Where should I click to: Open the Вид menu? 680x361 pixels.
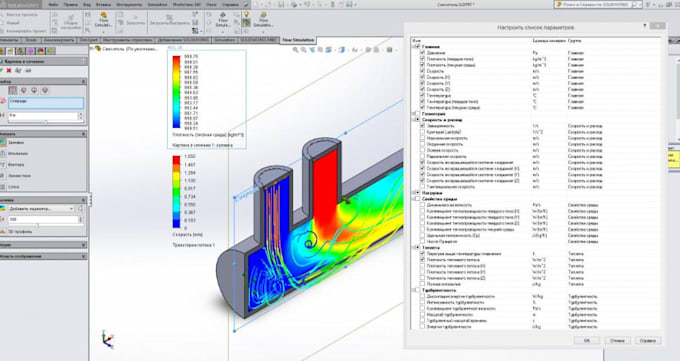pyautogui.click(x=87, y=4)
